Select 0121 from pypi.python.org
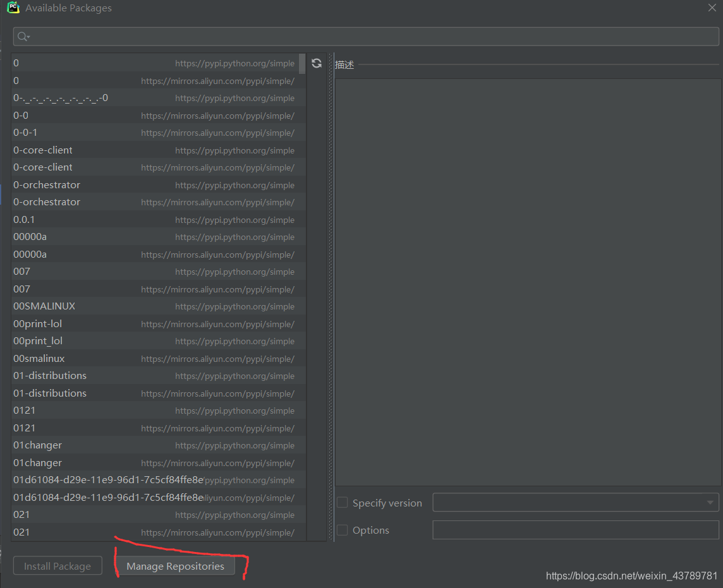 (159, 410)
